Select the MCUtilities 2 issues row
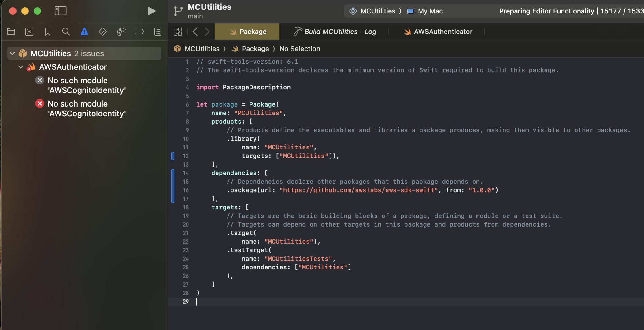Image resolution: width=644 pixels, height=330 pixels. point(84,54)
